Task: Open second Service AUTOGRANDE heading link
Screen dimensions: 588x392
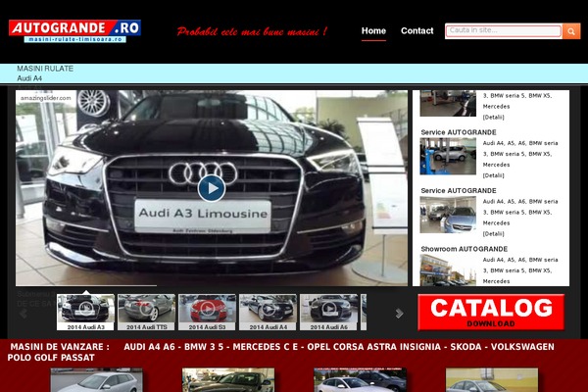Action: click(459, 190)
